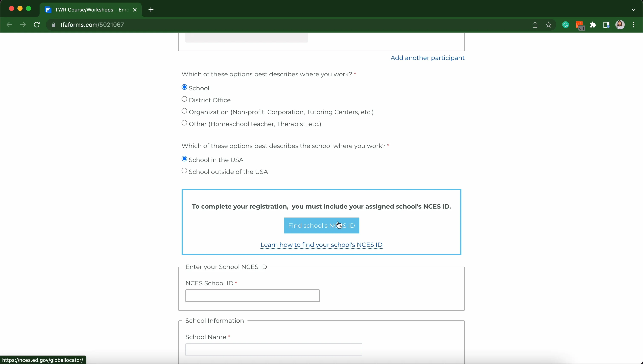Open the side panel icon
The image size is (643, 364).
(607, 25)
